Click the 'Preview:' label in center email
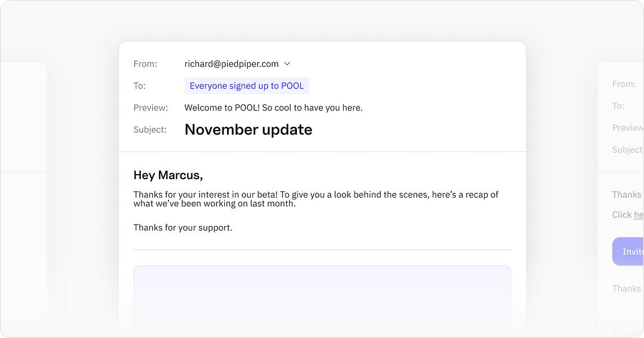 150,108
